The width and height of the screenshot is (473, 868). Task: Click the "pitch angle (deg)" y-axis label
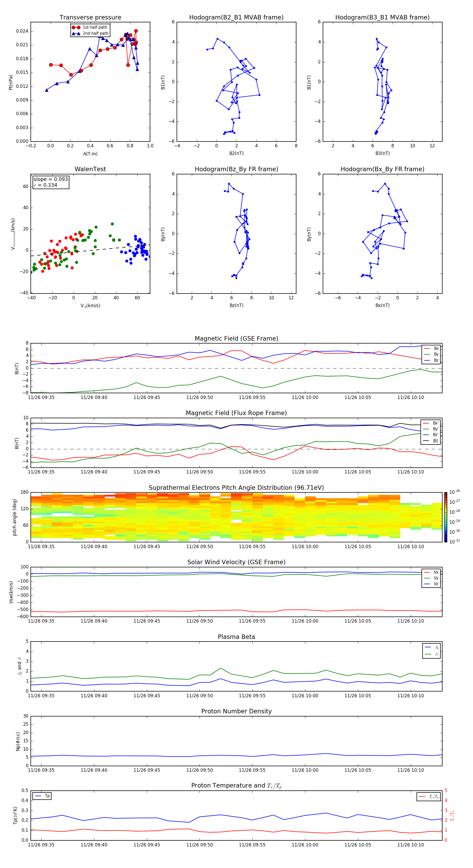pyautogui.click(x=14, y=517)
